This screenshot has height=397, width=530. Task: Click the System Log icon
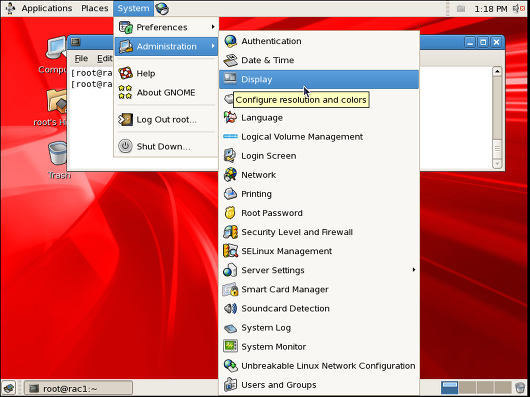click(231, 328)
